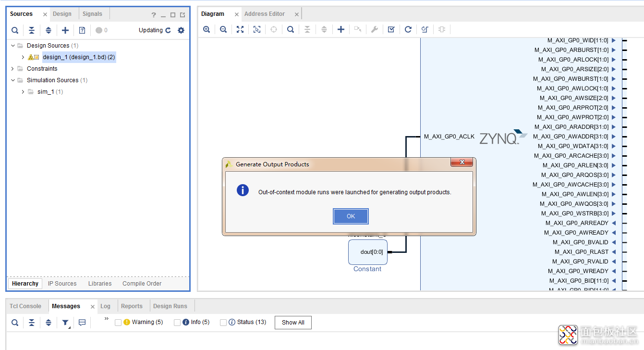Close the Diagram tab

(x=236, y=14)
